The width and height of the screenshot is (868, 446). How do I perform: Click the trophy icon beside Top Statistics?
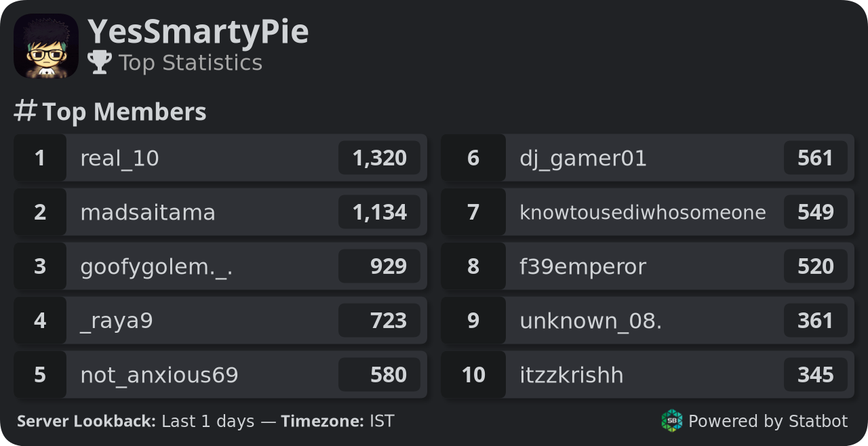(100, 62)
